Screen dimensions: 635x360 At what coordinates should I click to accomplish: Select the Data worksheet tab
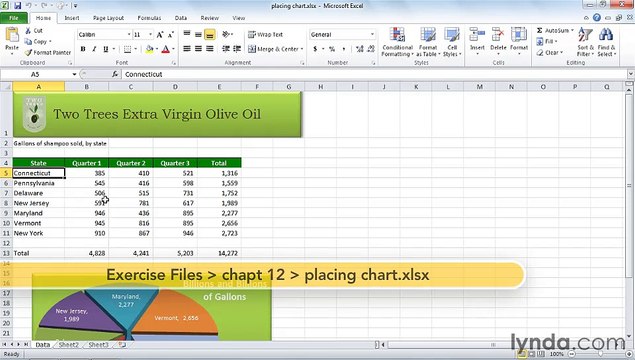coord(43,345)
